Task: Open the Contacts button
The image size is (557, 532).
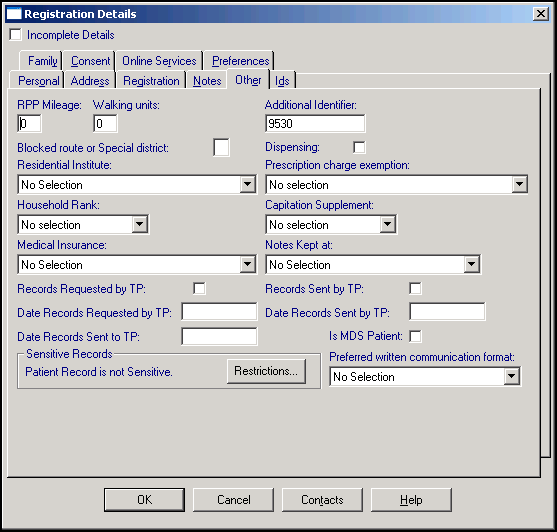Action: coord(322,500)
